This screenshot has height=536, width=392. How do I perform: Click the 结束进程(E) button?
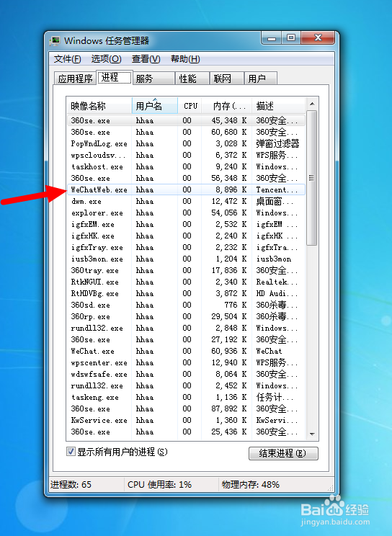click(283, 453)
